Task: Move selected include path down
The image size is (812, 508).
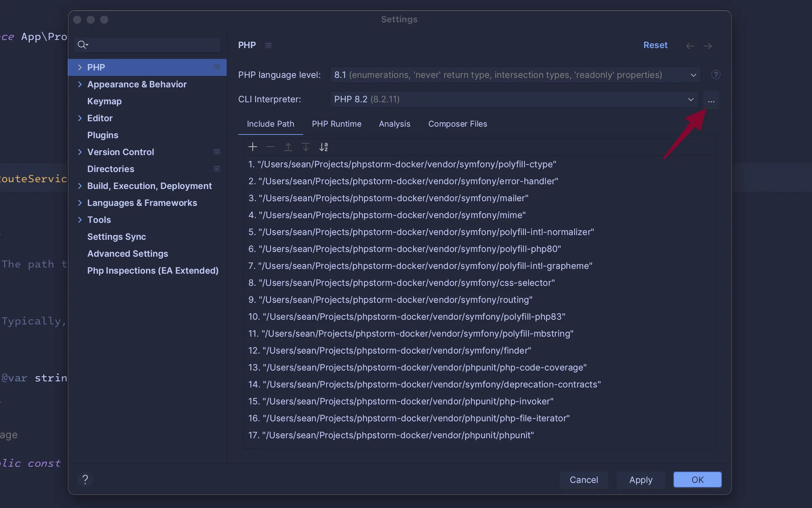Action: [306, 147]
